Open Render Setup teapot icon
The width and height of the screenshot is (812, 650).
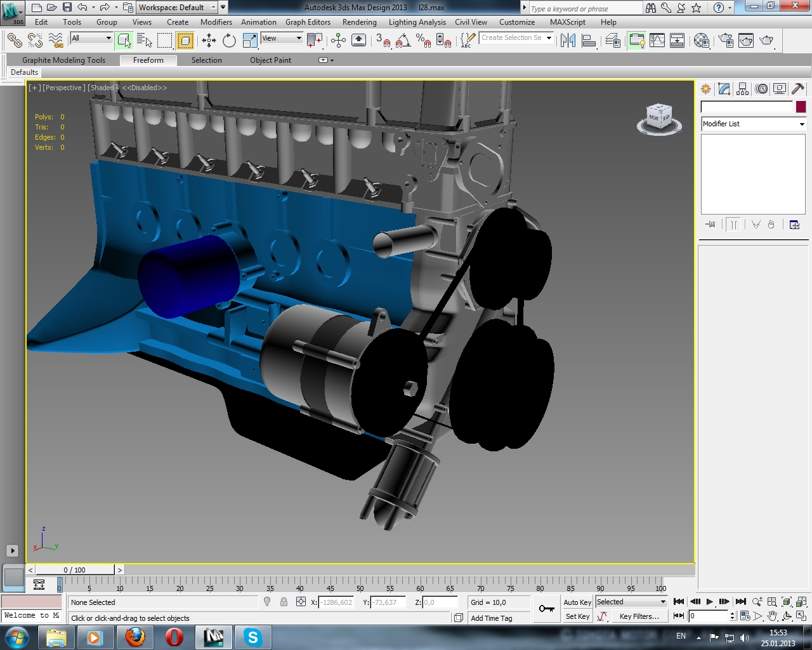click(x=726, y=41)
